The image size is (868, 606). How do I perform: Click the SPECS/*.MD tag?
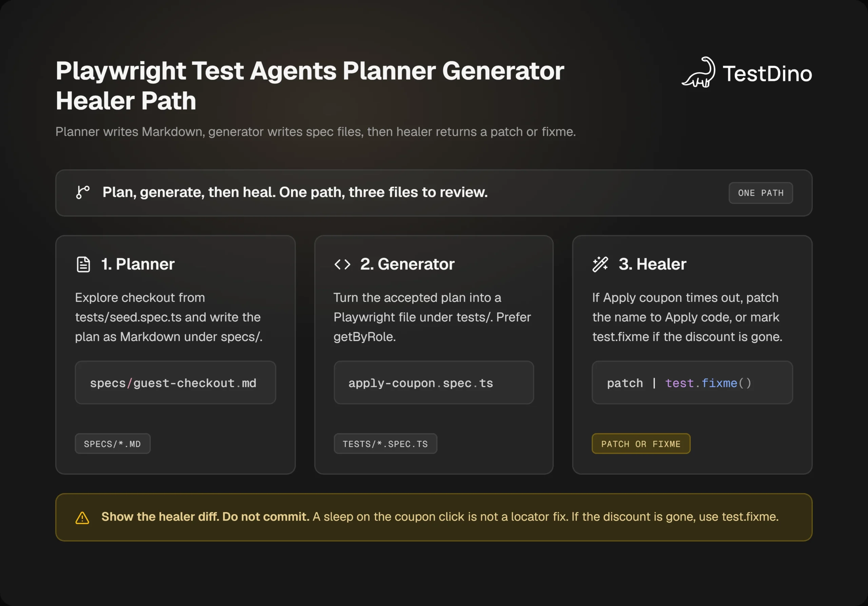click(113, 444)
